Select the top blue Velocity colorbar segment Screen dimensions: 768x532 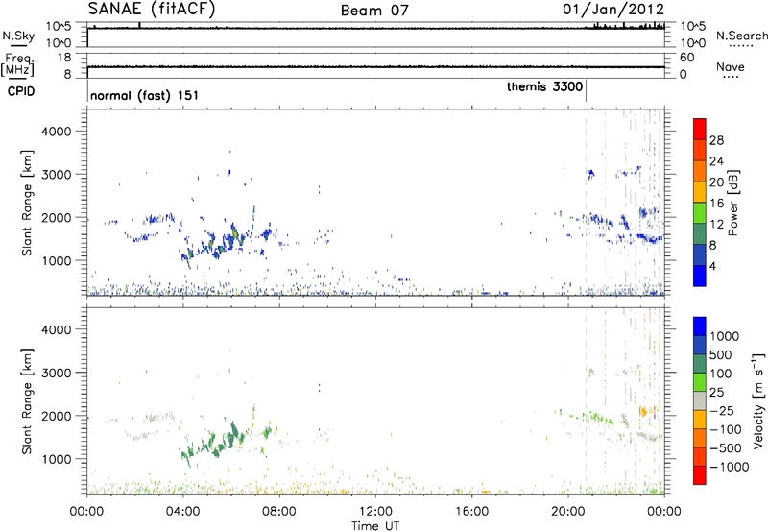(700, 326)
